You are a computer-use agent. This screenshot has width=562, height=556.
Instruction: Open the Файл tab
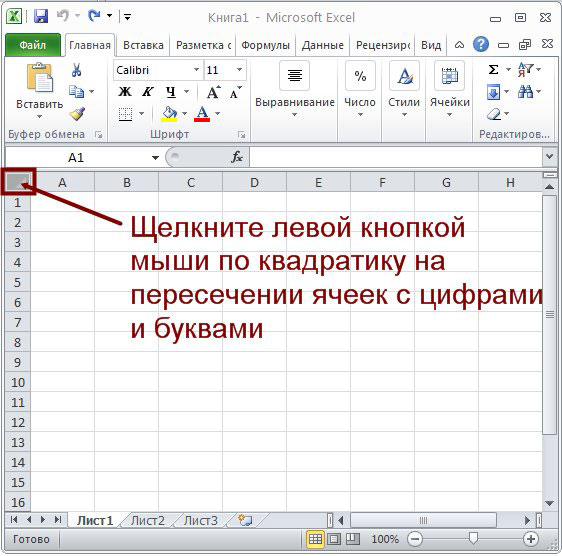(x=33, y=45)
